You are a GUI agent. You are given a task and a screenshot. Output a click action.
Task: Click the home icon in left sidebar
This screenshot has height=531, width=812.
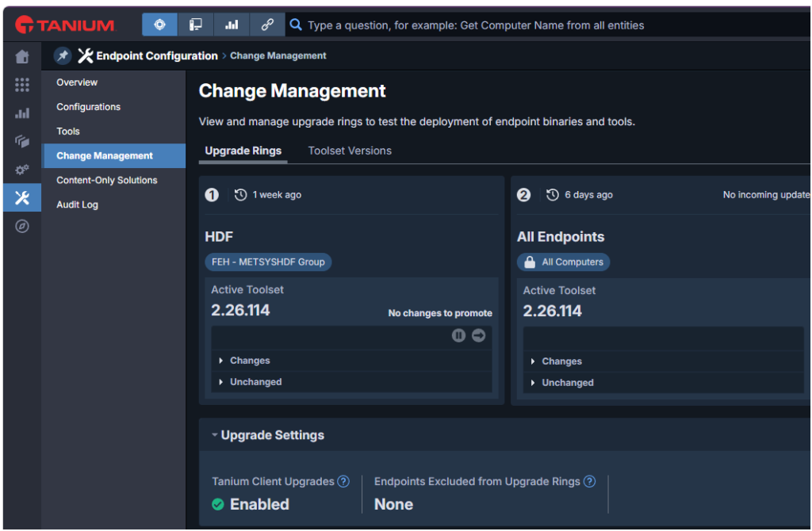[22, 57]
